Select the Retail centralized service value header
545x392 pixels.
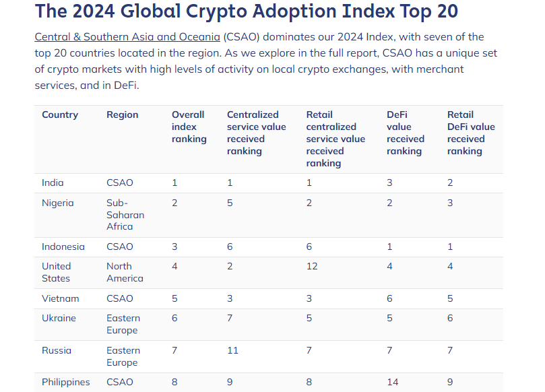point(335,139)
